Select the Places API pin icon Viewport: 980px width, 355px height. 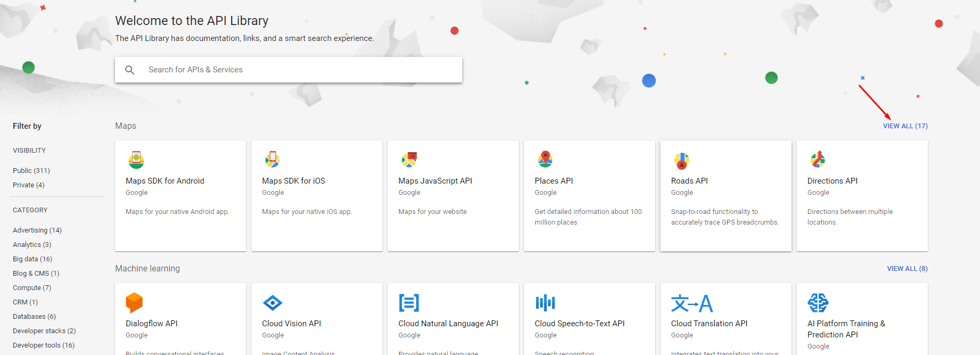545,159
